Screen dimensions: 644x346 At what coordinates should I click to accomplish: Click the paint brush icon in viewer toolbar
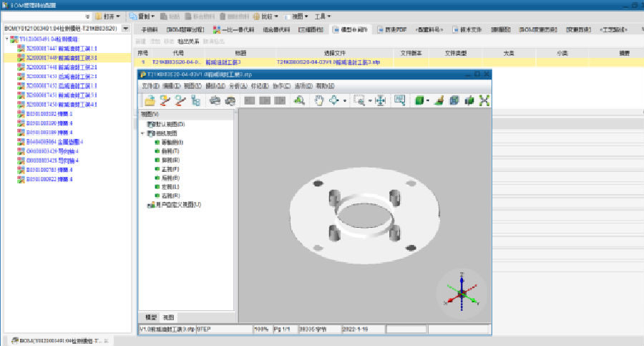(x=439, y=100)
